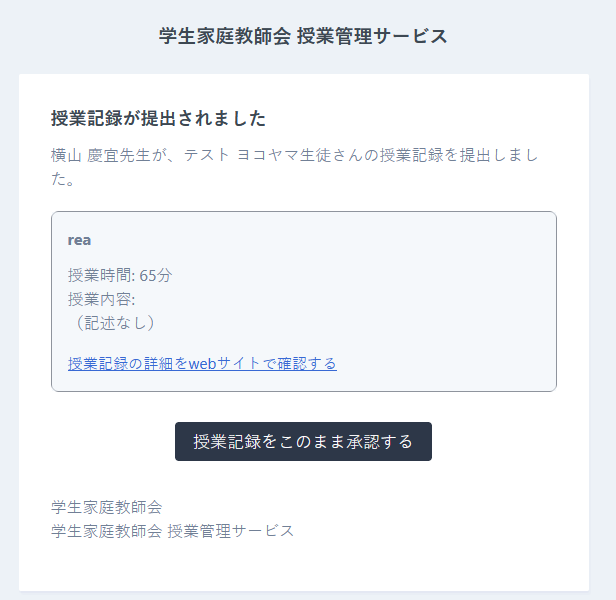Click the word 提出しました in the message

point(500,155)
